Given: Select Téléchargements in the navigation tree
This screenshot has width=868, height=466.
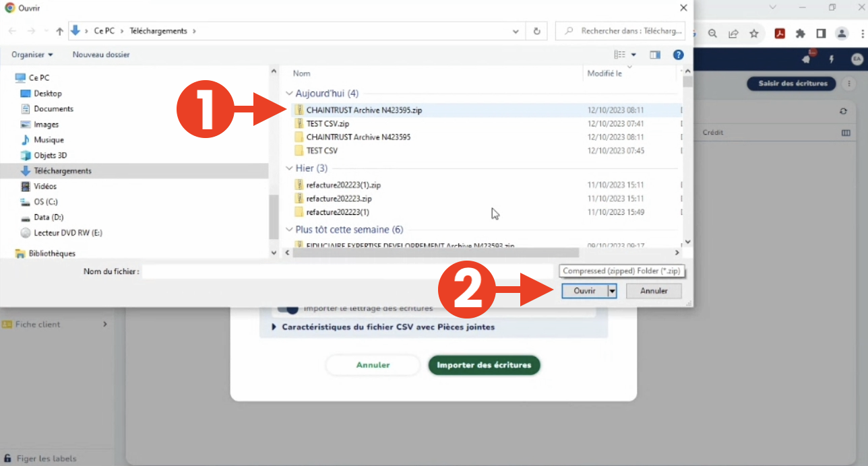Looking at the screenshot, I should (63, 171).
